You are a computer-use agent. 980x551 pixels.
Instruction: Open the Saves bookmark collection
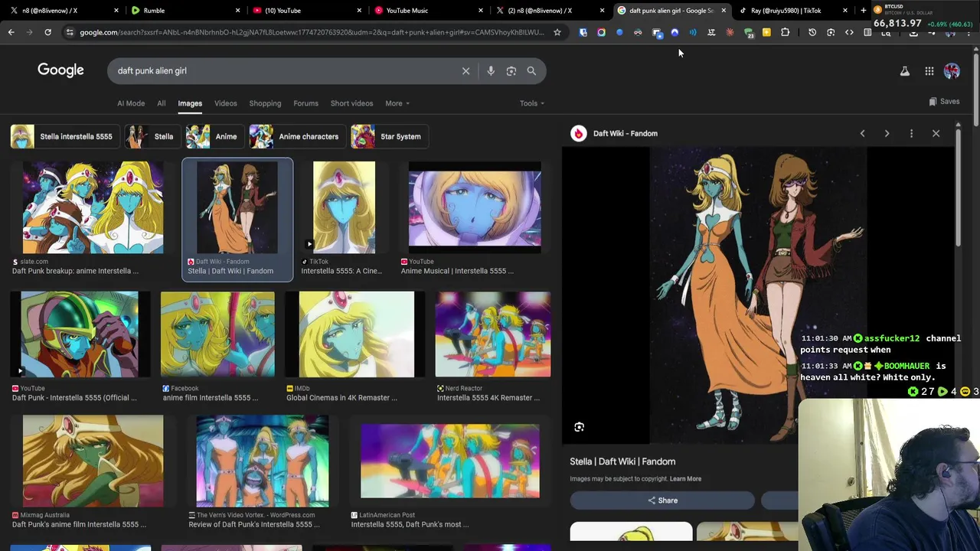944,101
